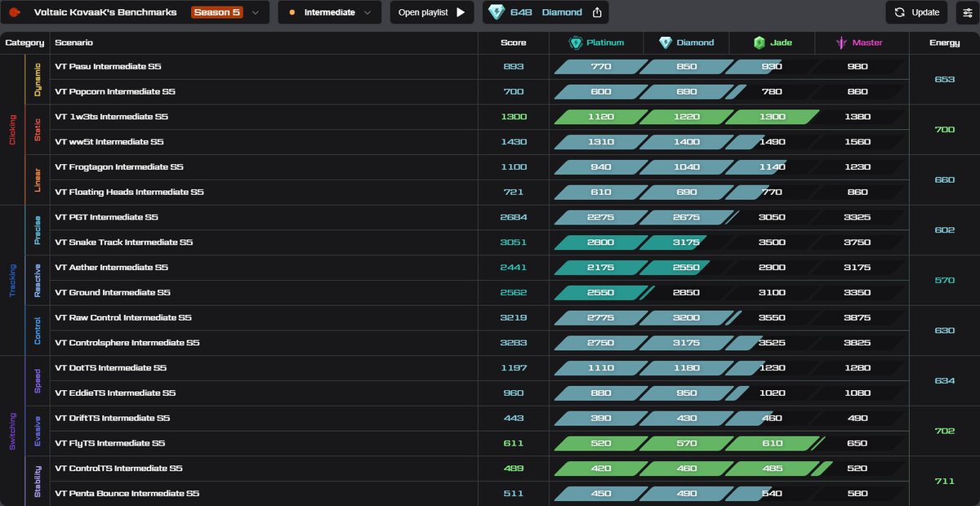
Task: Click the Master rank icon in header
Action: pyautogui.click(x=842, y=42)
